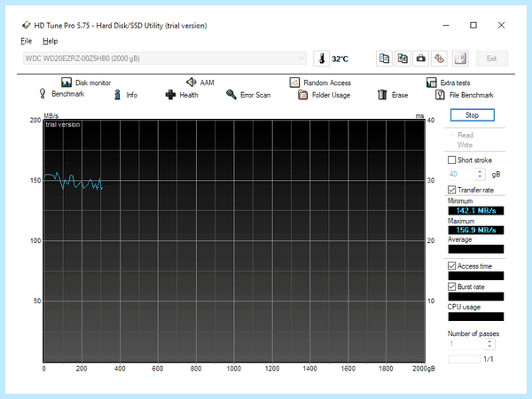
Task: Open the Random Access tab
Action: pyautogui.click(x=320, y=82)
